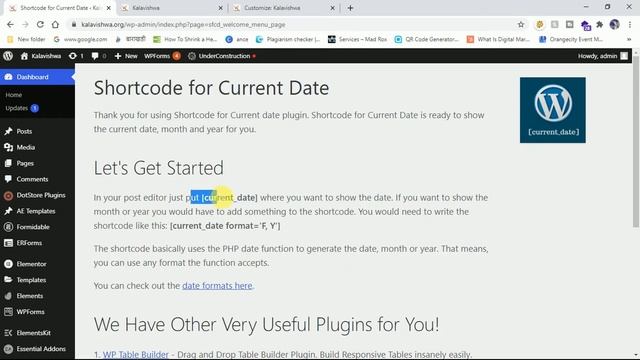Screen dimensions: 640x360
Task: Click the browser forward arrow
Action: tap(25, 24)
